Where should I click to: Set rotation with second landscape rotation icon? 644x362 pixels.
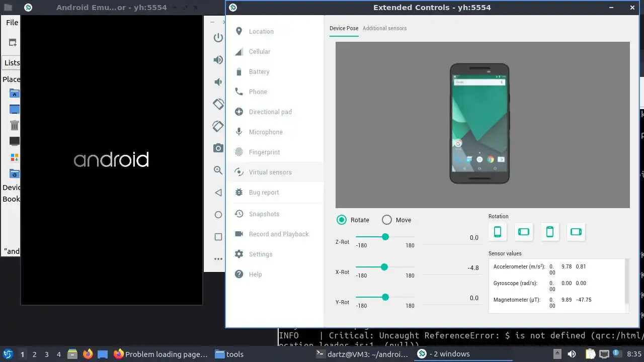[524, 232]
